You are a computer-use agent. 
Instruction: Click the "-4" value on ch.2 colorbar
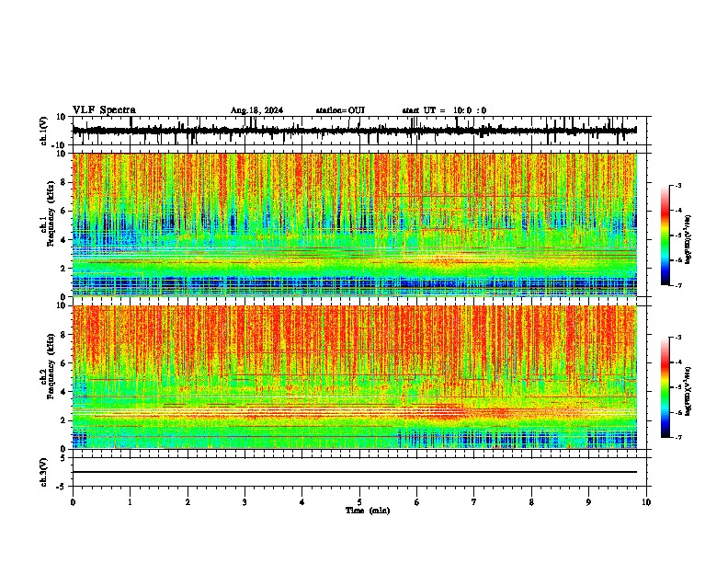[x=677, y=362]
